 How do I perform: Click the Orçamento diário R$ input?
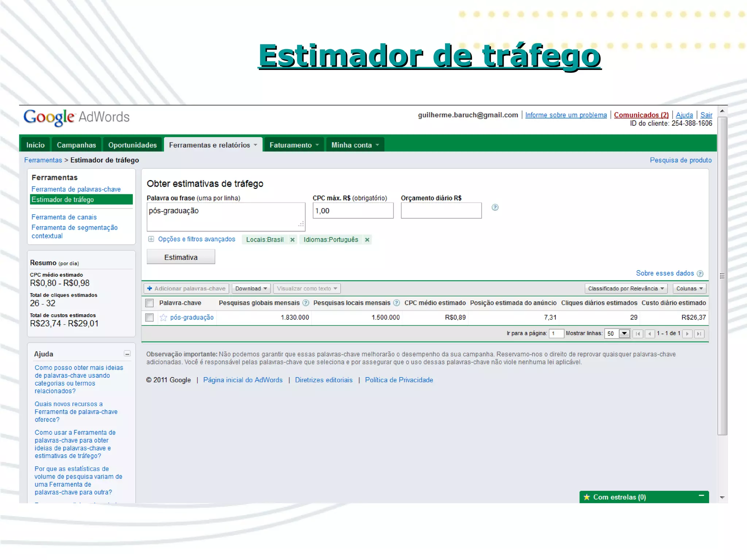coord(441,211)
